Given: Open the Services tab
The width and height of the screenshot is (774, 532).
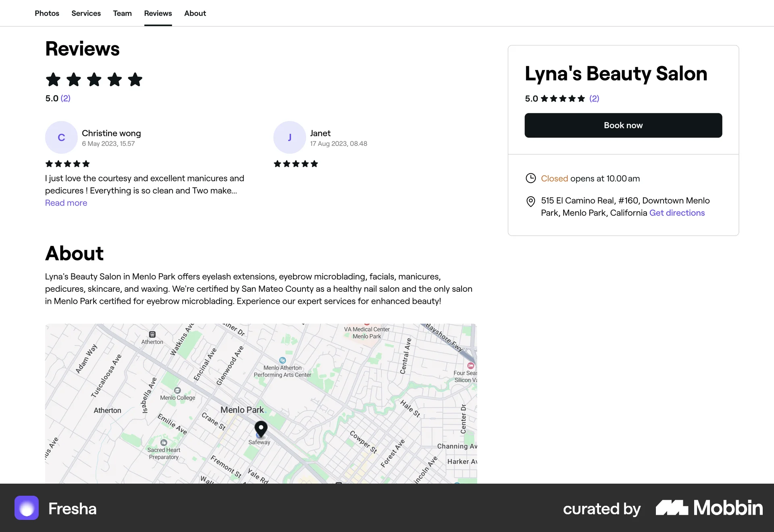Looking at the screenshot, I should click(x=86, y=13).
